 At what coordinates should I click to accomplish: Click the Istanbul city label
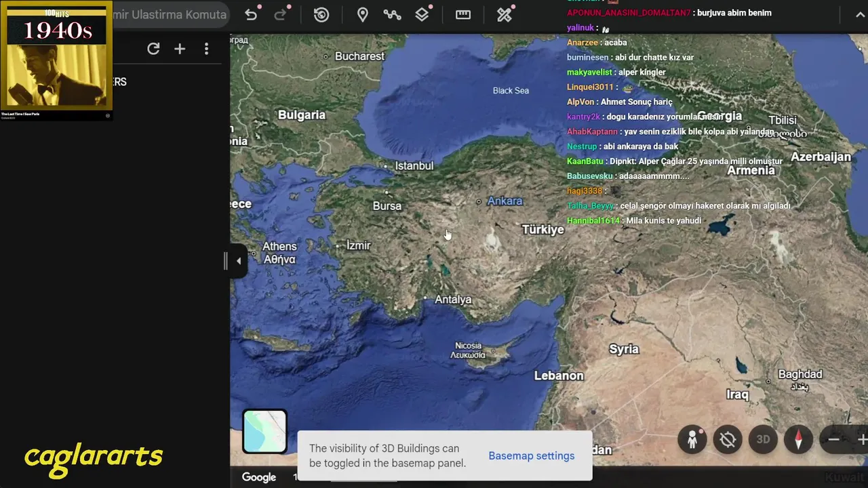(414, 165)
